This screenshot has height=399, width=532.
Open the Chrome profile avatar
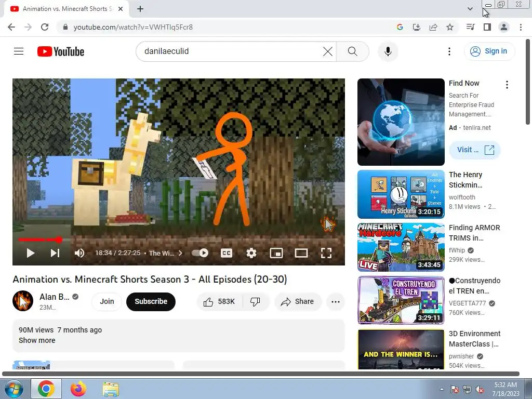pos(504,27)
